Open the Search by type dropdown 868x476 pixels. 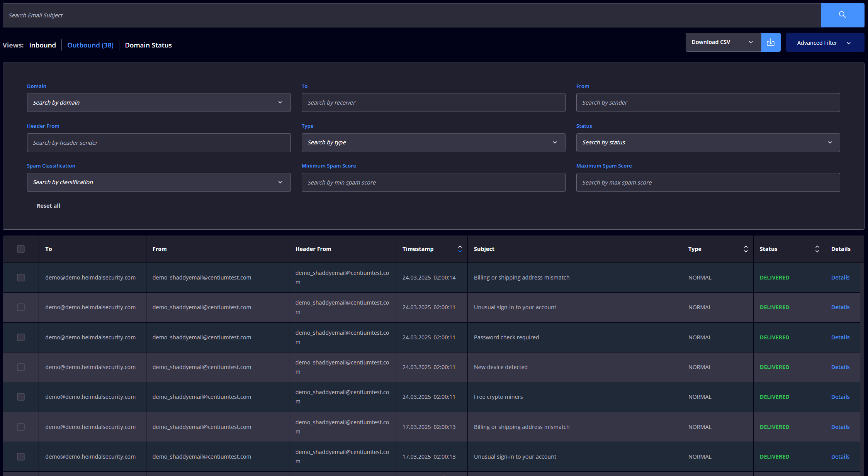coord(433,142)
